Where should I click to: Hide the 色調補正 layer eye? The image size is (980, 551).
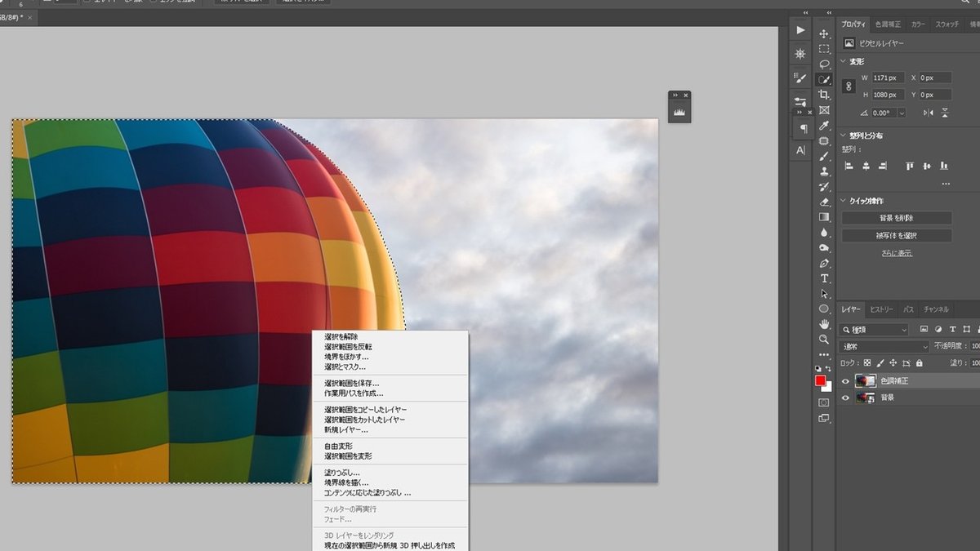tap(845, 380)
